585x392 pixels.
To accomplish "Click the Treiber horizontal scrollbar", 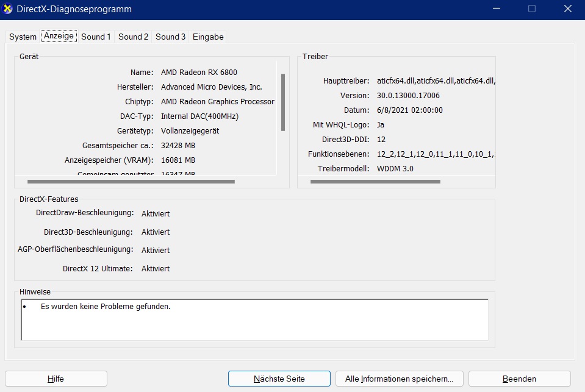I will point(375,182).
